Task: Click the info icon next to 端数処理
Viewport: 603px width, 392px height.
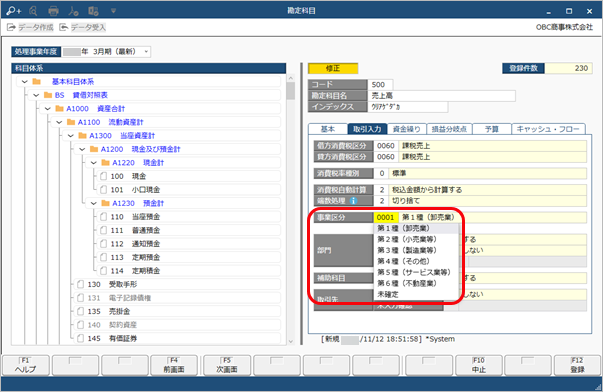Action: click(353, 201)
